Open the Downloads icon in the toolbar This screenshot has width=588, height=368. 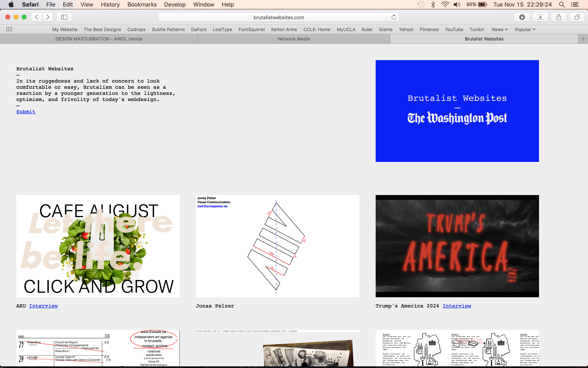[x=522, y=17]
